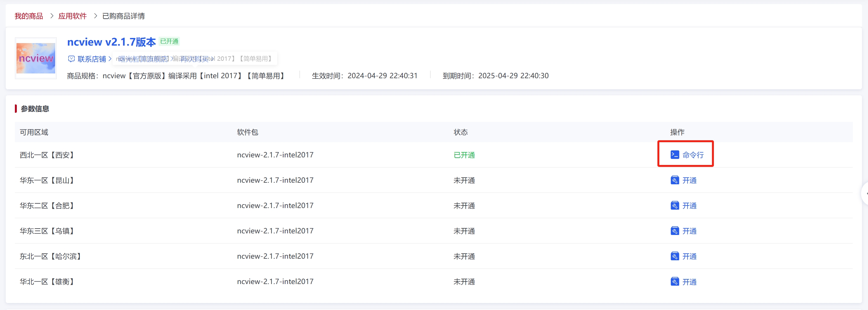Screen dimensions: 868x310
Task: Click the 联系店铺 contact store link
Action: [x=92, y=59]
